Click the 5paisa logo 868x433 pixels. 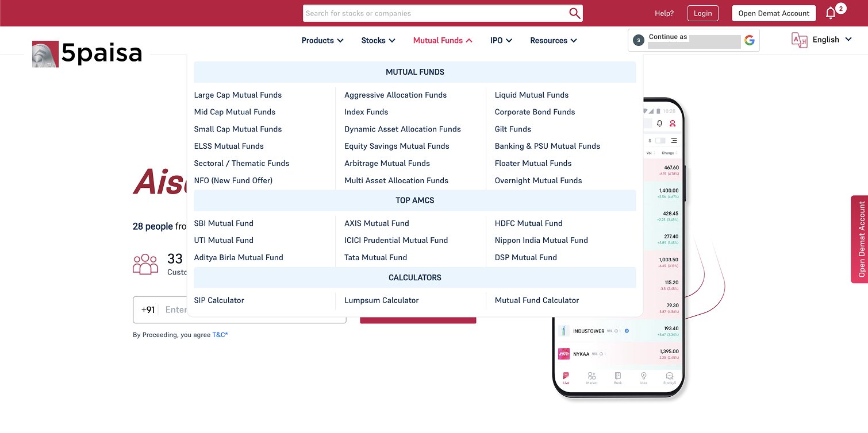(x=87, y=54)
